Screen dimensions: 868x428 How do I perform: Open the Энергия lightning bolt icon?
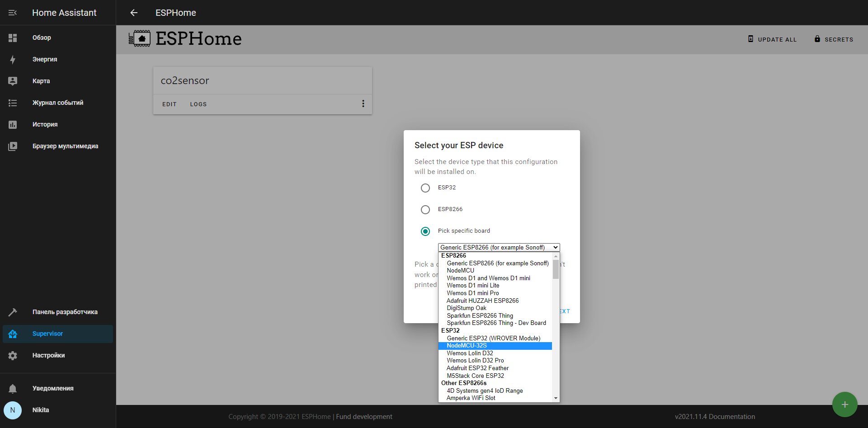(x=13, y=59)
